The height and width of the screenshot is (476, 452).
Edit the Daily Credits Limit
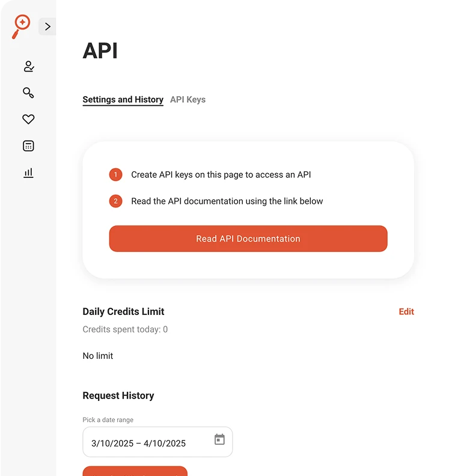(x=406, y=312)
